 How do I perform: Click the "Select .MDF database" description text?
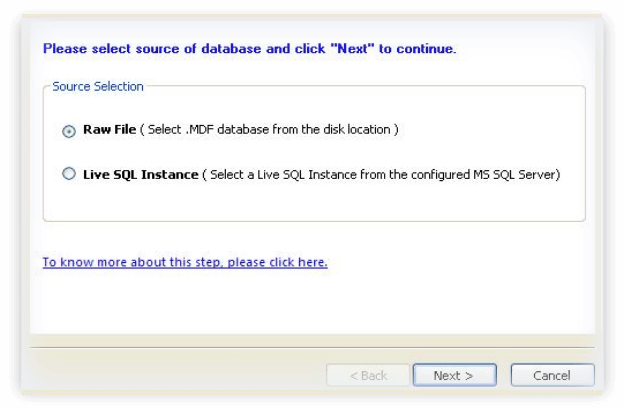point(215,130)
